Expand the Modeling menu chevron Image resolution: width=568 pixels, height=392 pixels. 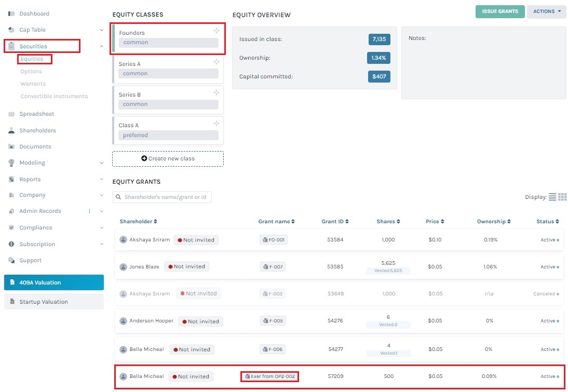coord(101,163)
